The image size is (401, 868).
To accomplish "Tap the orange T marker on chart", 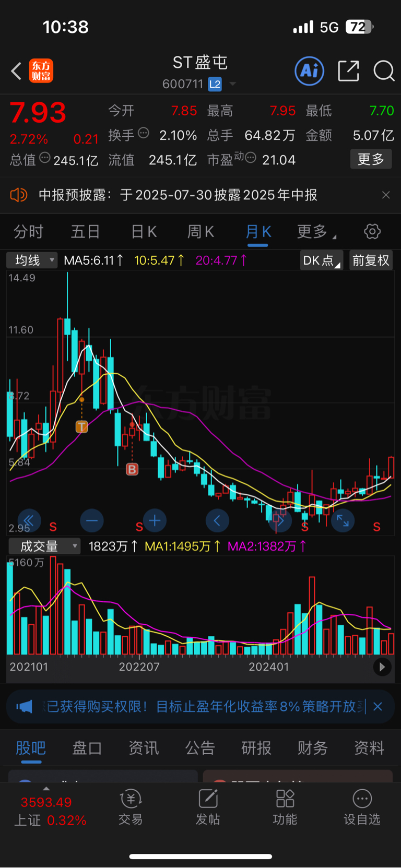I will (81, 427).
